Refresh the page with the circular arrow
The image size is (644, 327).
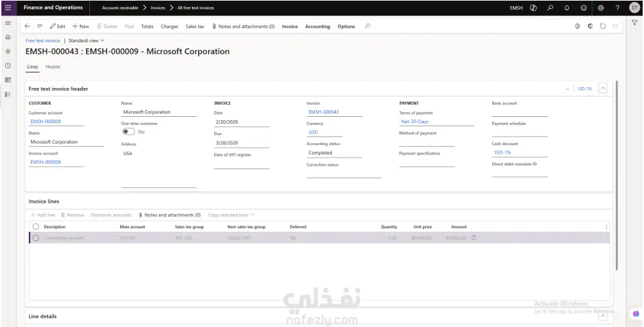point(603,26)
